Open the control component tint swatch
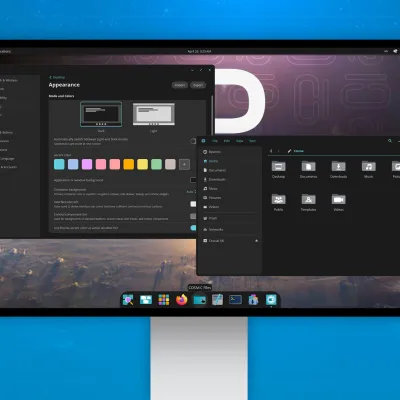 click(x=193, y=216)
